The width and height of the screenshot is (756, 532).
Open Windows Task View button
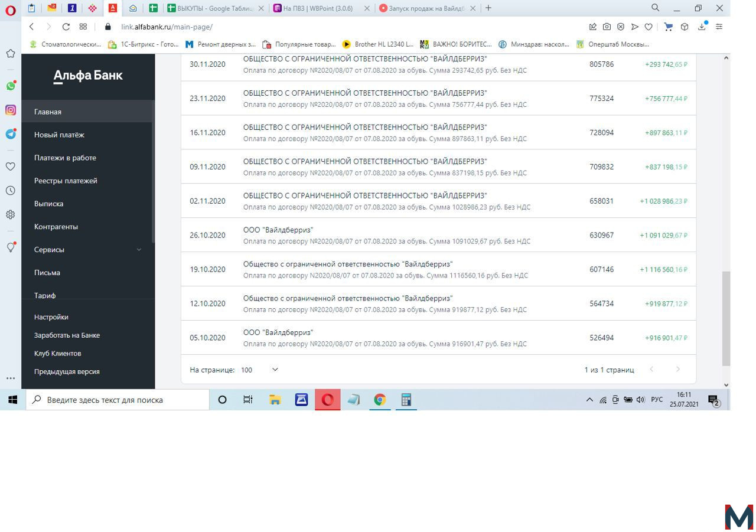pyautogui.click(x=248, y=400)
